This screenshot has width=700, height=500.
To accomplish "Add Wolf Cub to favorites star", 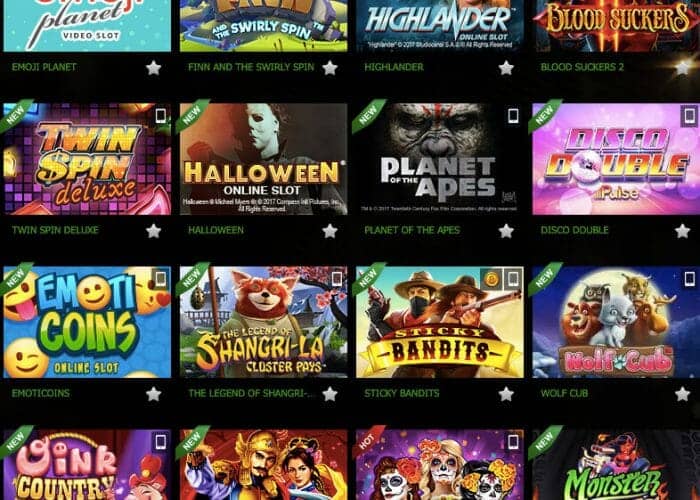I will click(x=682, y=394).
